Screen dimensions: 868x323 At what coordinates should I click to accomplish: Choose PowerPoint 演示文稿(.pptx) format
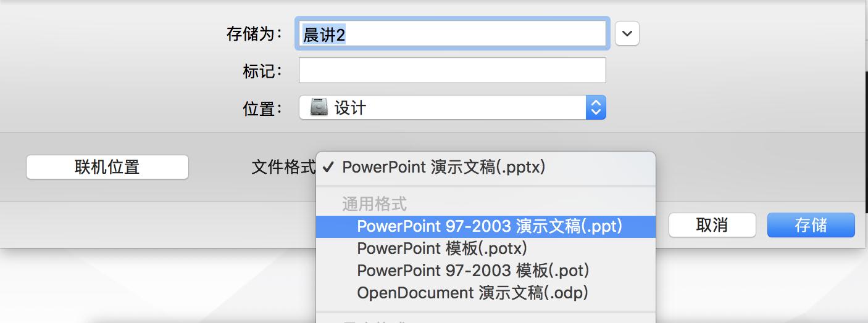click(x=486, y=167)
